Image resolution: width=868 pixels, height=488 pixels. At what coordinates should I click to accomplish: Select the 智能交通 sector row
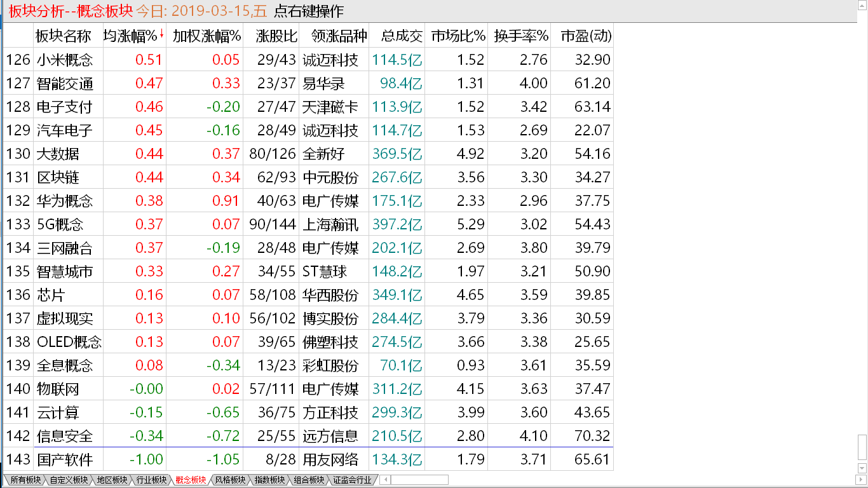click(x=308, y=83)
